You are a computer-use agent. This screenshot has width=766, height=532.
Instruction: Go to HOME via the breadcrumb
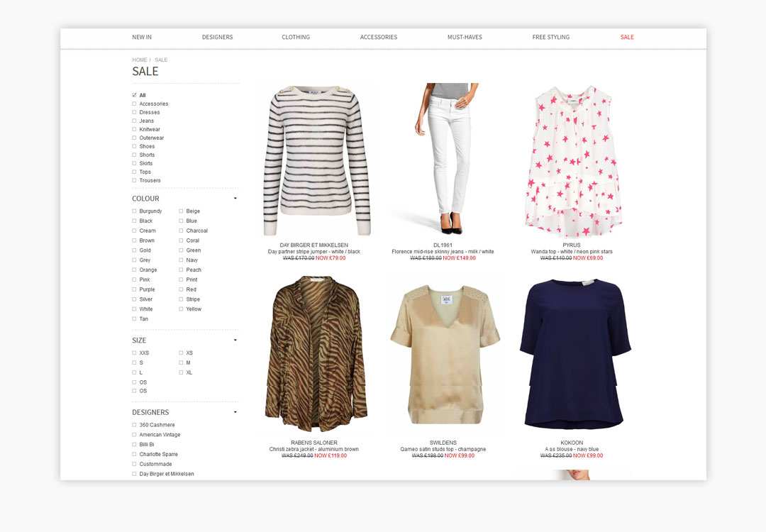(139, 60)
